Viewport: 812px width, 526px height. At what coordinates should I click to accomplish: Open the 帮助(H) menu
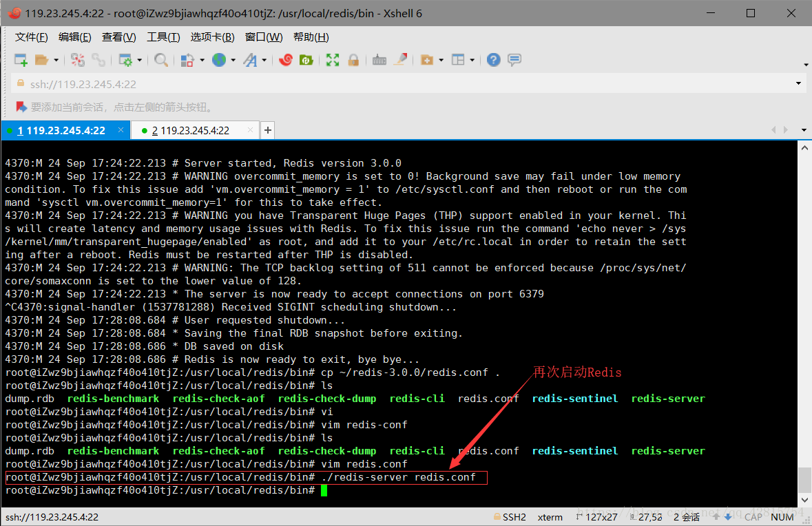click(x=311, y=37)
